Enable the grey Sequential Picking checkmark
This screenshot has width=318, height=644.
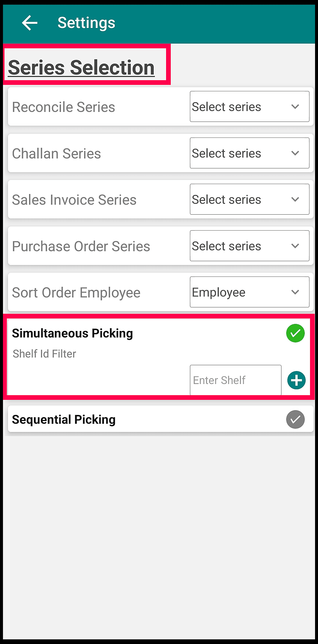tap(295, 419)
